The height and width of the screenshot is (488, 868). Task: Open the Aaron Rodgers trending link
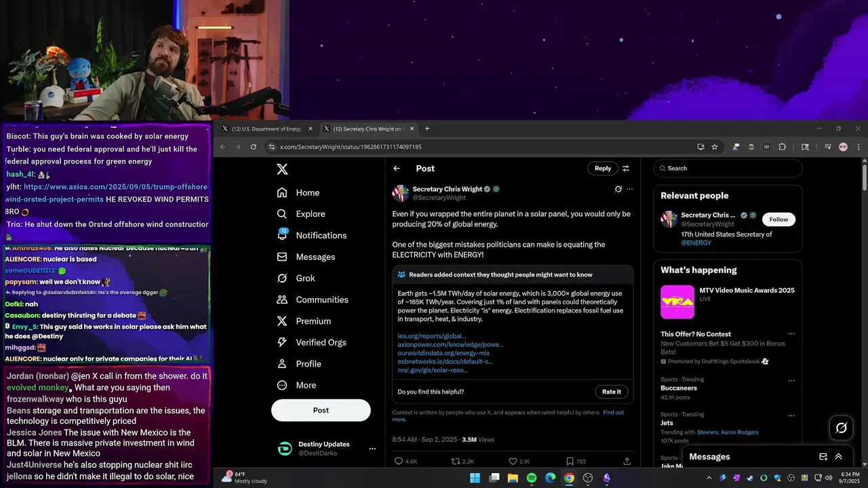[739, 432]
